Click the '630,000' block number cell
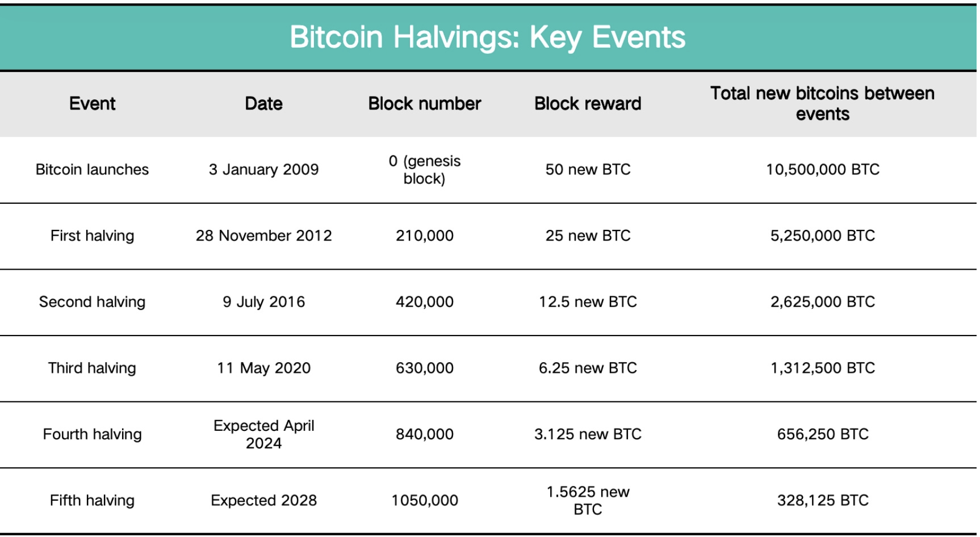 tap(424, 368)
